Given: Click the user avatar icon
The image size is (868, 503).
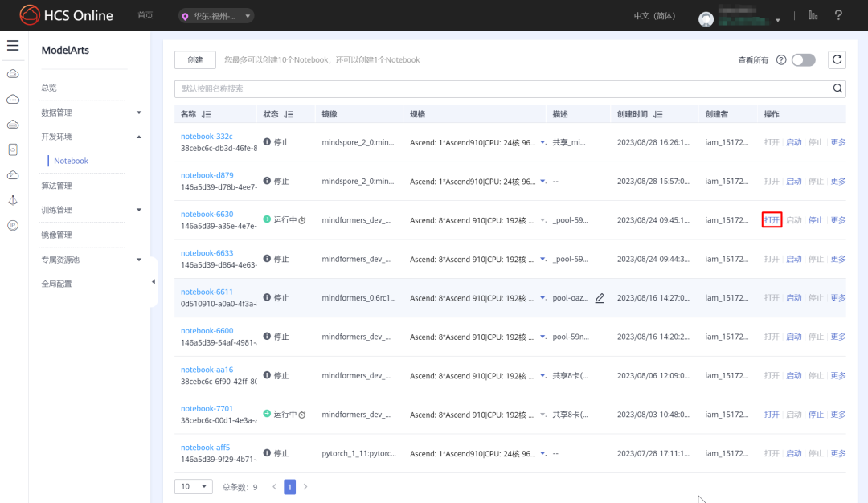Looking at the screenshot, I should click(706, 19).
